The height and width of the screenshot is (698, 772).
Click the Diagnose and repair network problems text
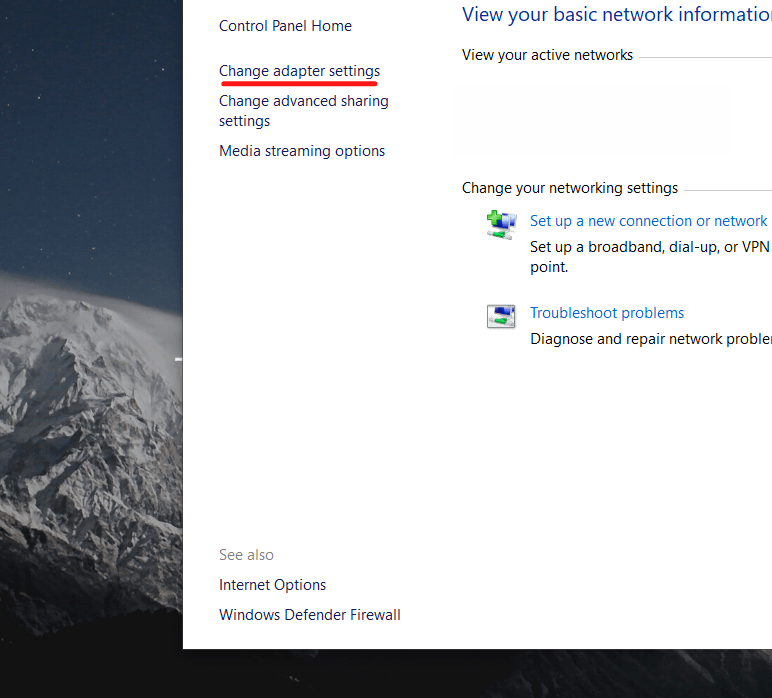(650, 339)
